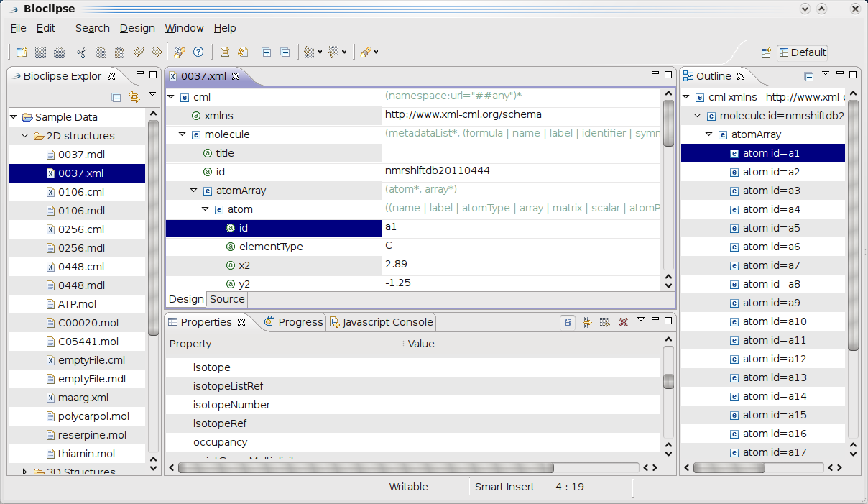Open the Help question mark icon
The height and width of the screenshot is (504, 868).
pyautogui.click(x=198, y=52)
